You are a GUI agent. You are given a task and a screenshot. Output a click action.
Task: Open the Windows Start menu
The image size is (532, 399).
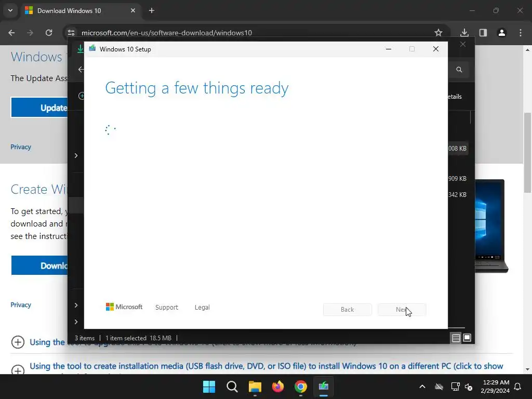pos(209,387)
